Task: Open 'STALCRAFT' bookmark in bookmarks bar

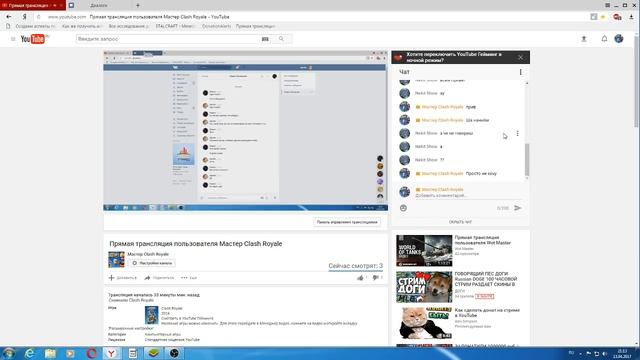Action: coord(176,26)
